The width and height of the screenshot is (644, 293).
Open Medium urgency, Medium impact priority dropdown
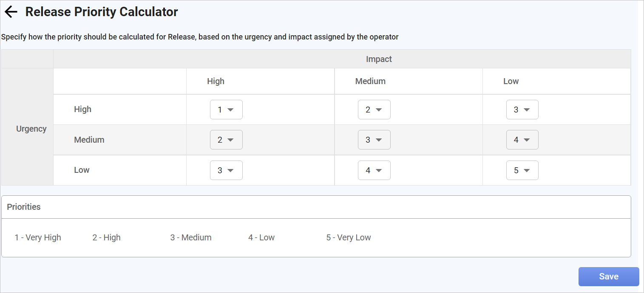374,140
